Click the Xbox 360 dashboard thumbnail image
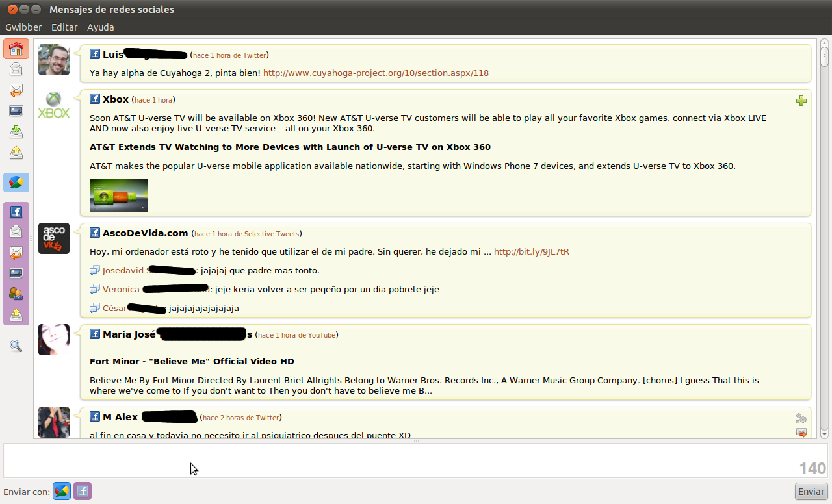Image resolution: width=832 pixels, height=504 pixels. coord(119,195)
